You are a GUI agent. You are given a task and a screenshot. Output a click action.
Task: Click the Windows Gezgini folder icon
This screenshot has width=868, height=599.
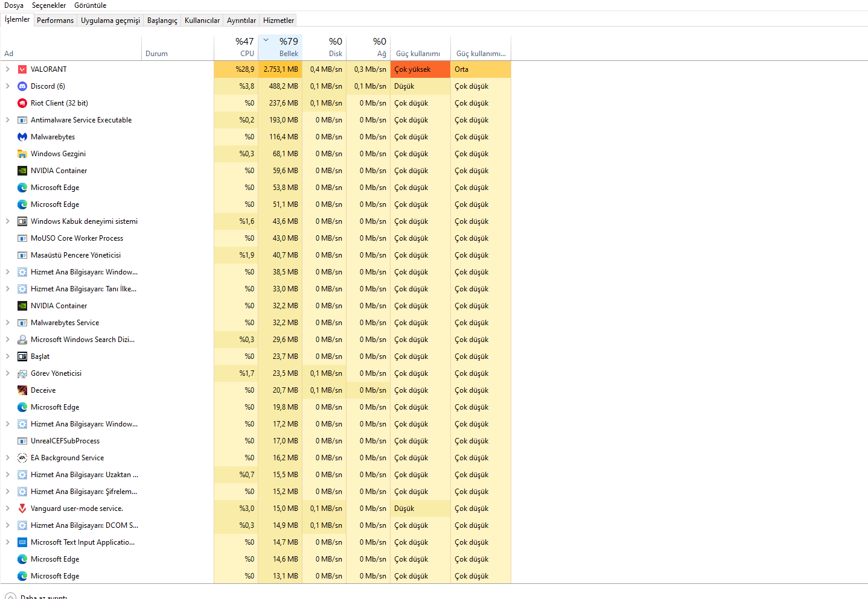pos(22,154)
